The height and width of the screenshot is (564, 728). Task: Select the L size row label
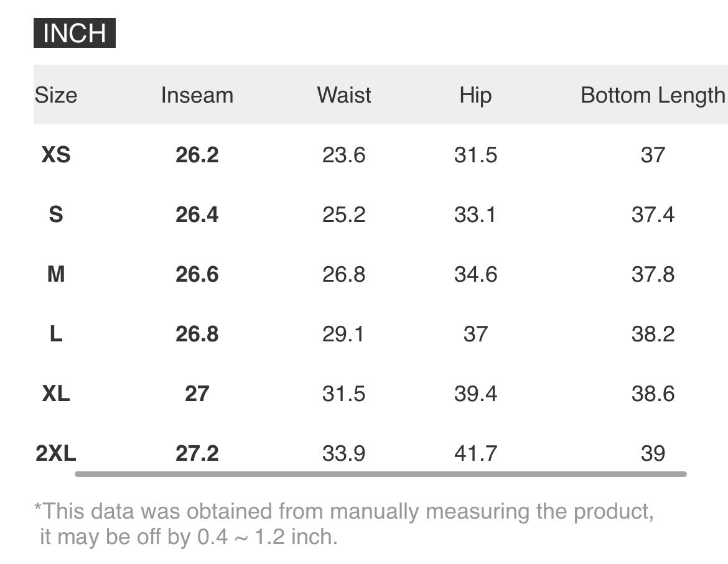56,334
